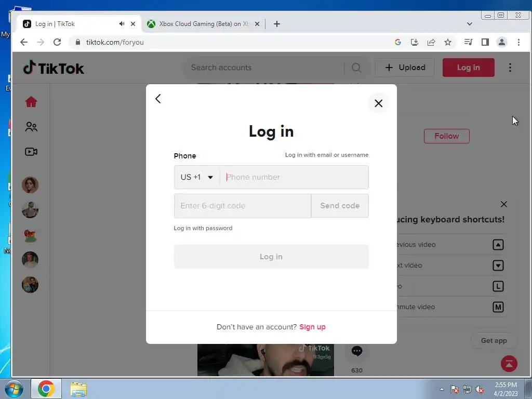
Task: Click the Chrome taskbar icon
Action: [x=46, y=389]
